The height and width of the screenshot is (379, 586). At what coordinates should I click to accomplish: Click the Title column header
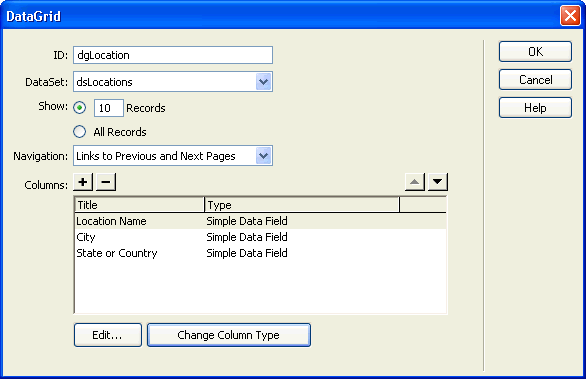[139, 205]
